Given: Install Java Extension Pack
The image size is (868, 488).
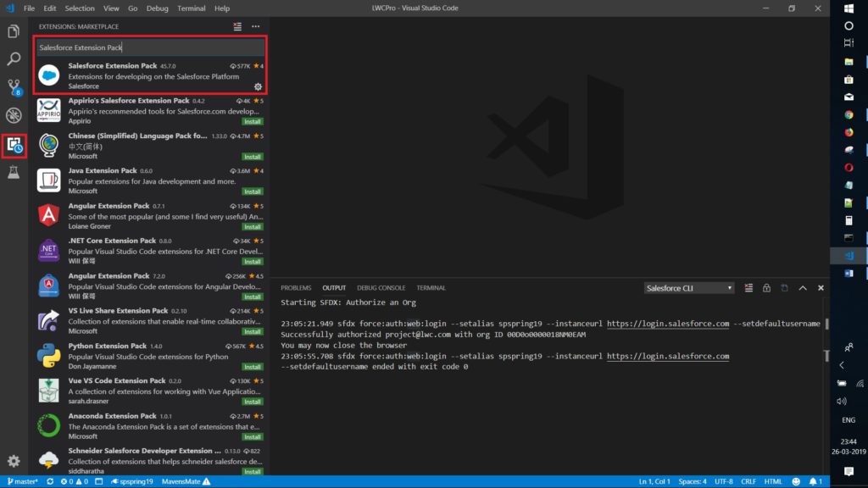Looking at the screenshot, I should click(x=253, y=191).
